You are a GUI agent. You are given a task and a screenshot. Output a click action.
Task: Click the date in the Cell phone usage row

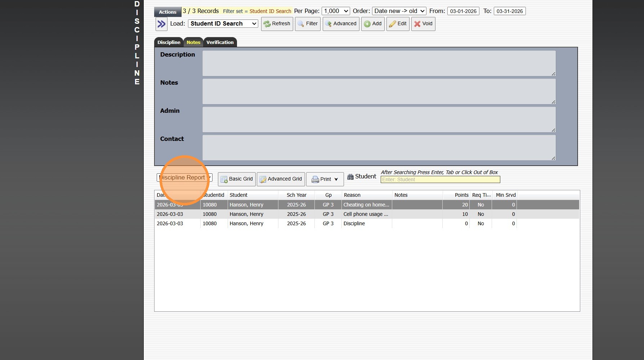pos(170,214)
